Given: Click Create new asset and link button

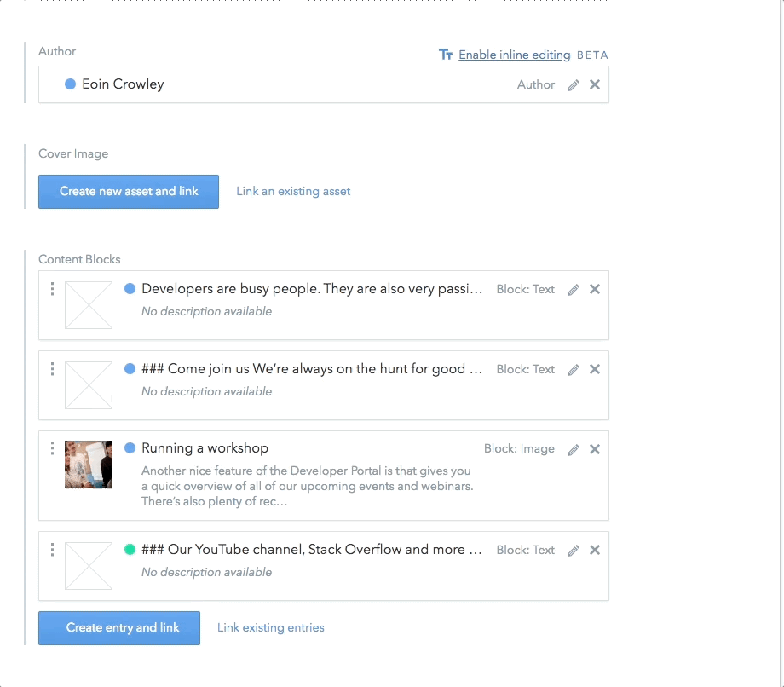Looking at the screenshot, I should pos(129,192).
